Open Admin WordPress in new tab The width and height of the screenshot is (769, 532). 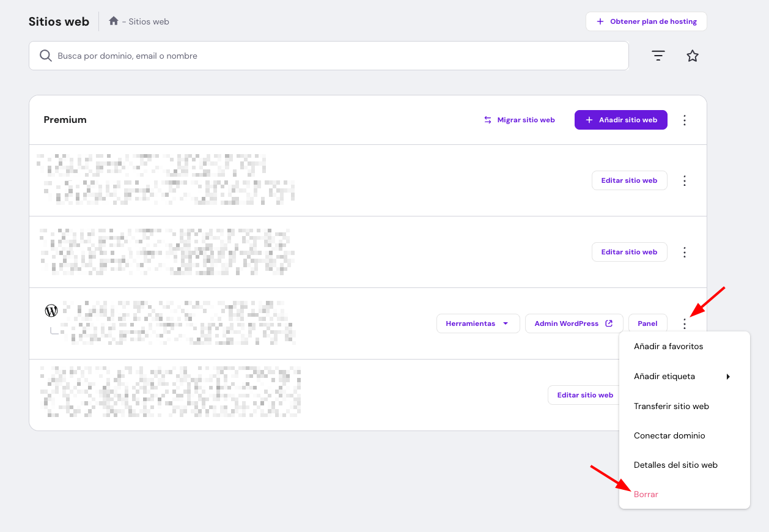coord(573,323)
